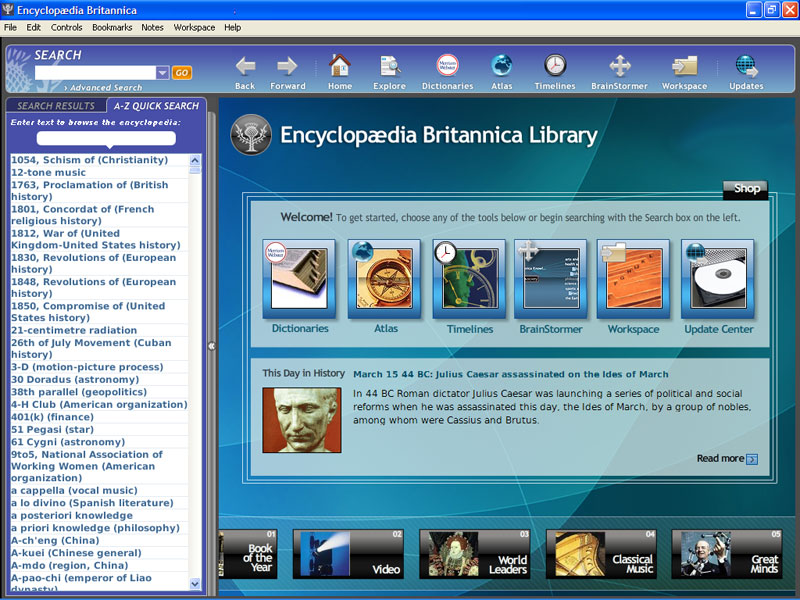Click the GO search button
Screen dimensions: 800x600
click(x=182, y=72)
